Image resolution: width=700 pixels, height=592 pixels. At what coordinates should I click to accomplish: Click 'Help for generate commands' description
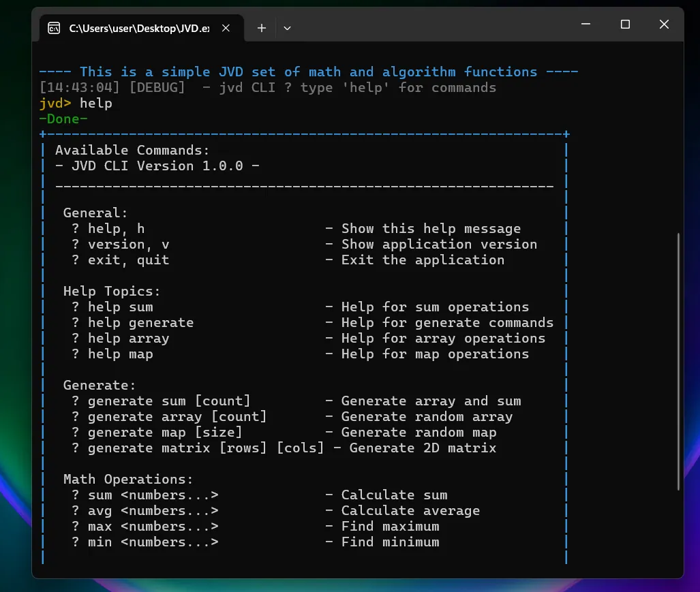(x=447, y=322)
